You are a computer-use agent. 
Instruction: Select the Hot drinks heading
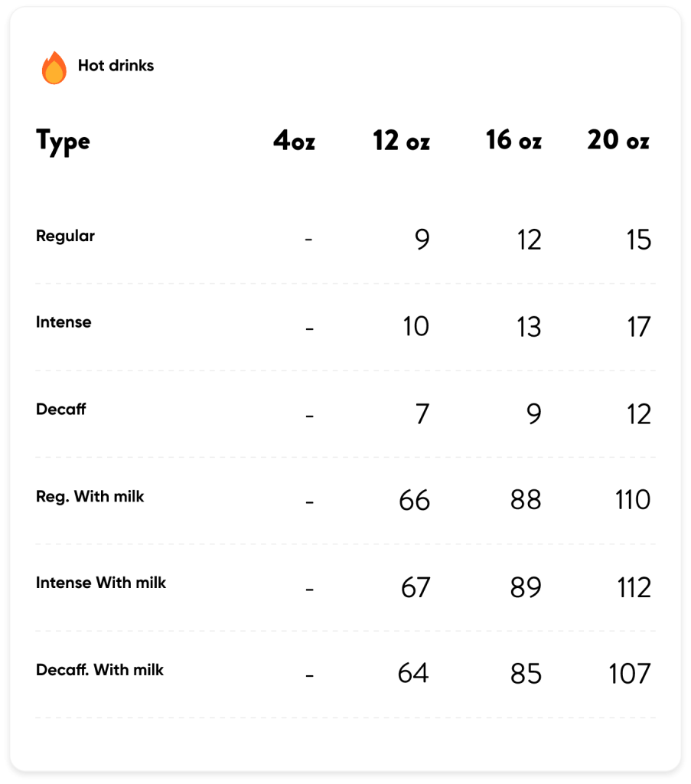116,66
